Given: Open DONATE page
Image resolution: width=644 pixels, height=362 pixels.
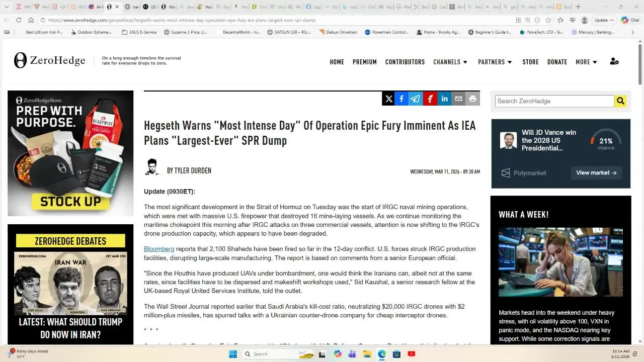Looking at the screenshot, I should [557, 62].
